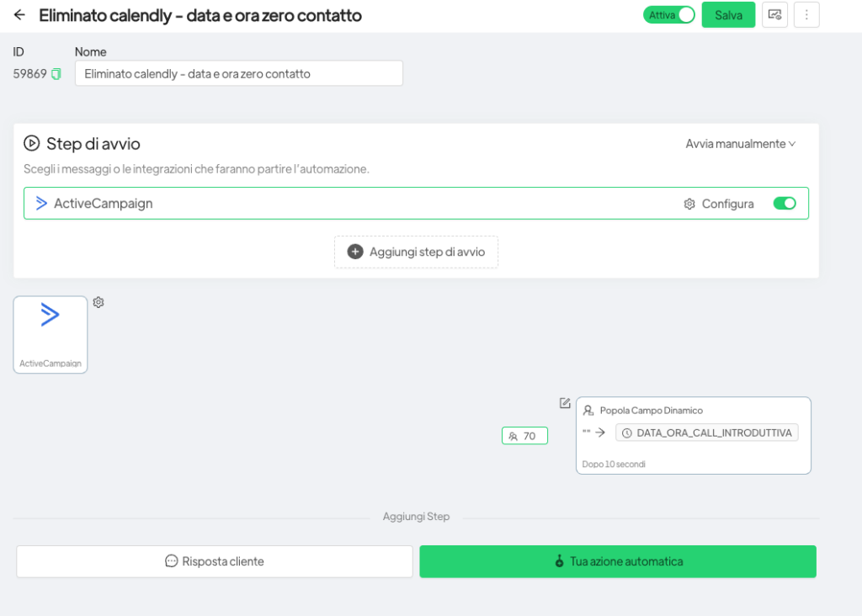Expand the Avvia manualmente dropdown
This screenshot has height=616, width=862.
click(x=740, y=144)
